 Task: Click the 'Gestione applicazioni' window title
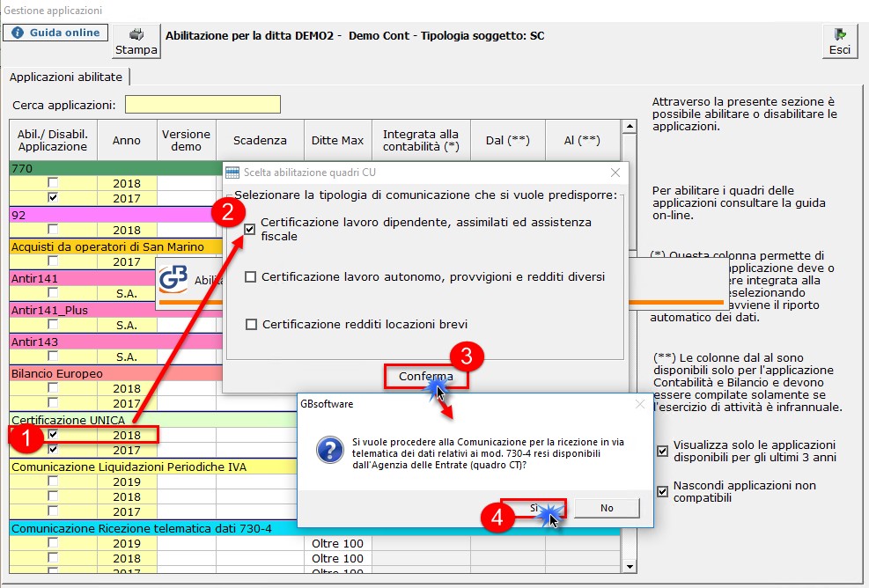(53, 11)
